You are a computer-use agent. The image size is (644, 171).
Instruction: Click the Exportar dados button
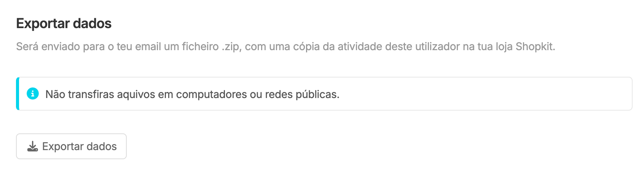[x=71, y=146]
